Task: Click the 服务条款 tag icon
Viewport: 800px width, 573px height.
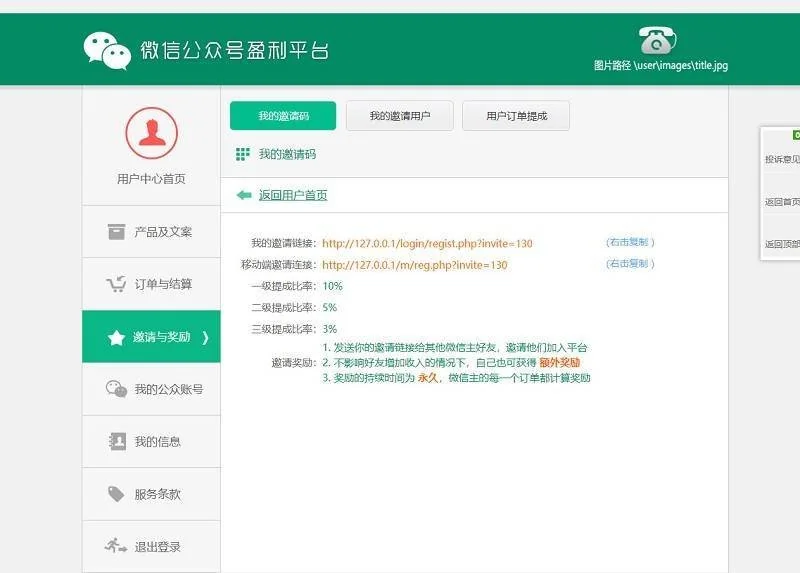Action: [116, 494]
